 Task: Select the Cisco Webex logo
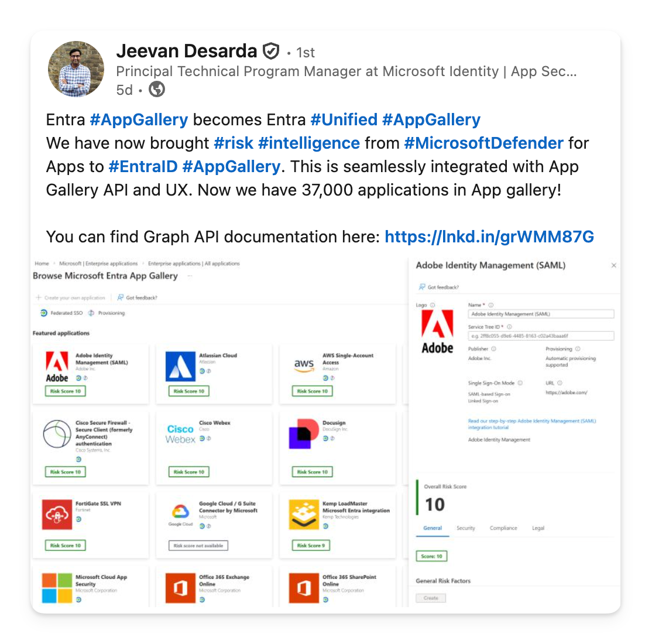180,434
